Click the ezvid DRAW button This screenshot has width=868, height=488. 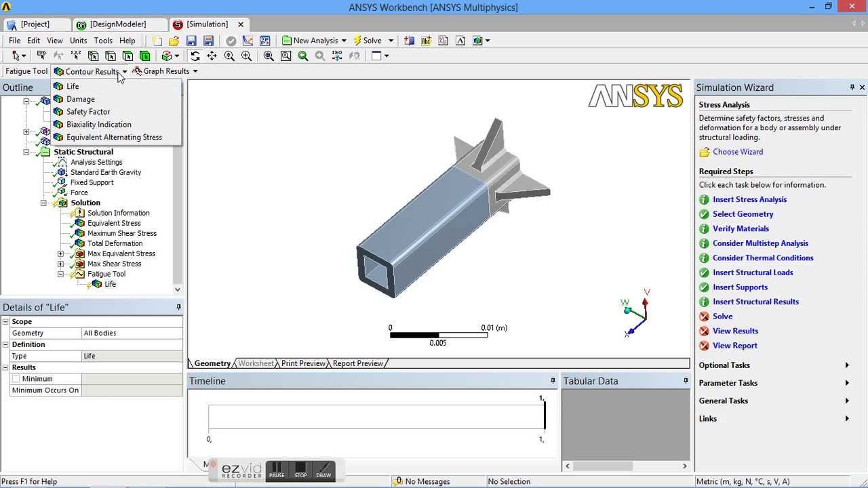[x=323, y=470]
